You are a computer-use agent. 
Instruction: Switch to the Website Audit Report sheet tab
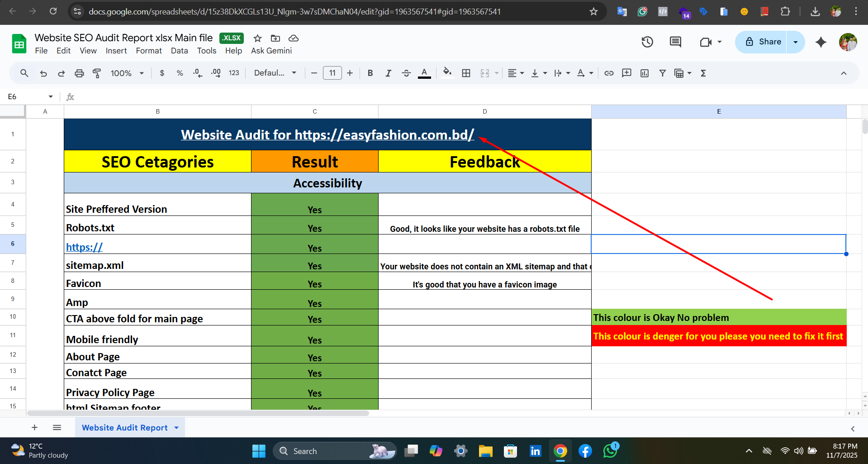point(124,427)
